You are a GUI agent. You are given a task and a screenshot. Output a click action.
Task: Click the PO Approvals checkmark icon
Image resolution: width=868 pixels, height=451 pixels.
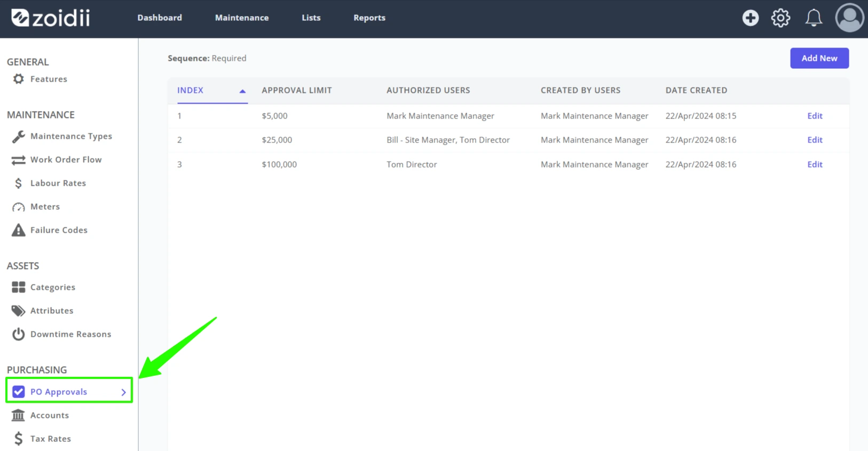point(19,392)
